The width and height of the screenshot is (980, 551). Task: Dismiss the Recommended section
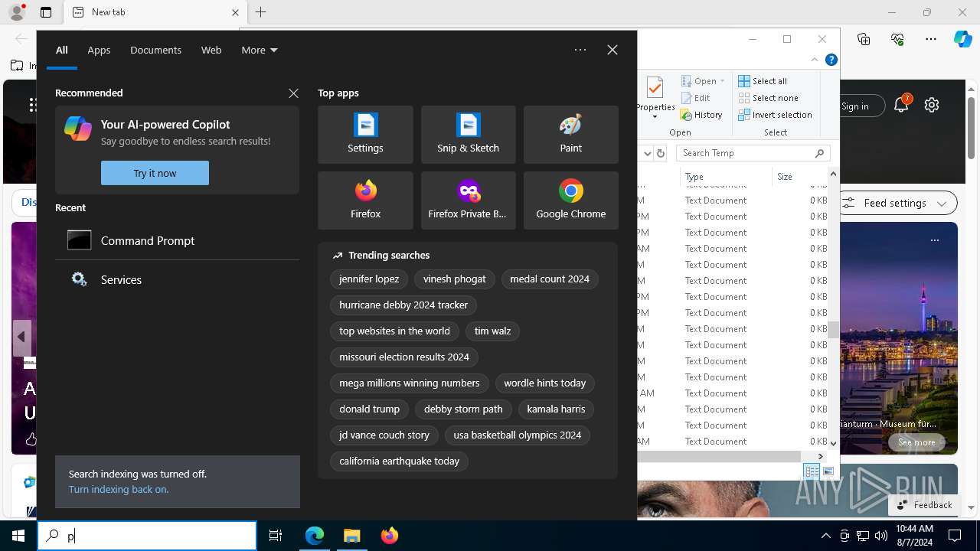tap(293, 93)
